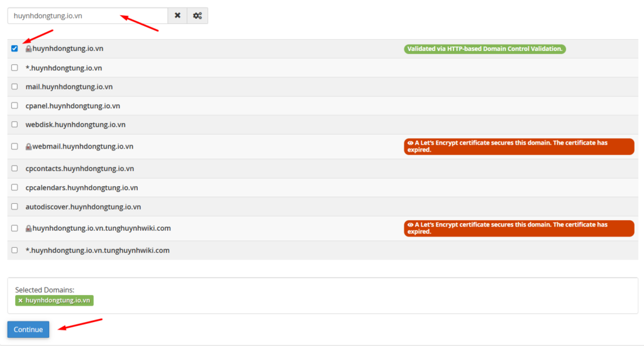Check the *.huynhdongtung.io.vn.tunghuynhwiki.com checkbox
This screenshot has height=346, width=644.
pos(14,250)
